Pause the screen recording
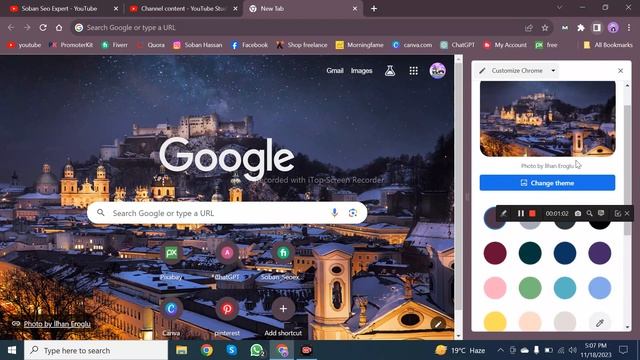Viewport: 640px width, 360px height. click(520, 213)
